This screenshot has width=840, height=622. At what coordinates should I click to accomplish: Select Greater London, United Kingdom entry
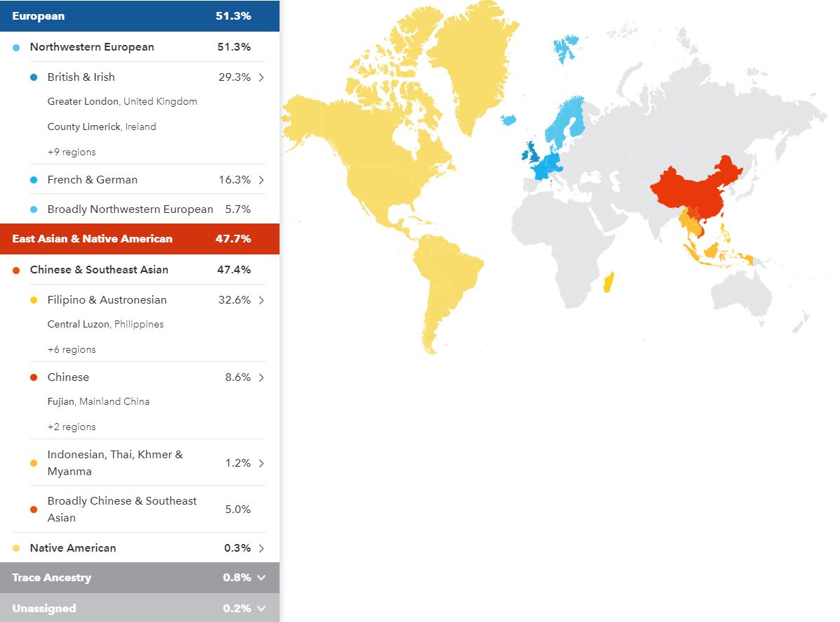click(x=122, y=101)
